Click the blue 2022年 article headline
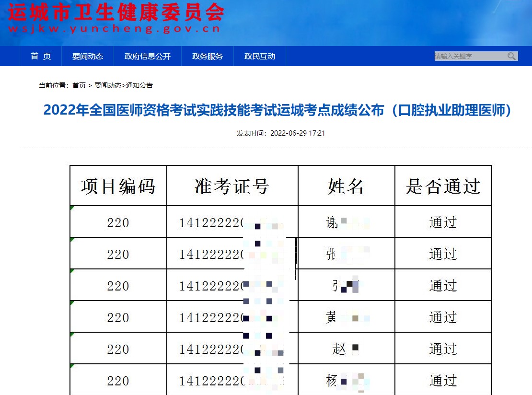Image resolution: width=532 pixels, height=395 pixels. [x=278, y=110]
